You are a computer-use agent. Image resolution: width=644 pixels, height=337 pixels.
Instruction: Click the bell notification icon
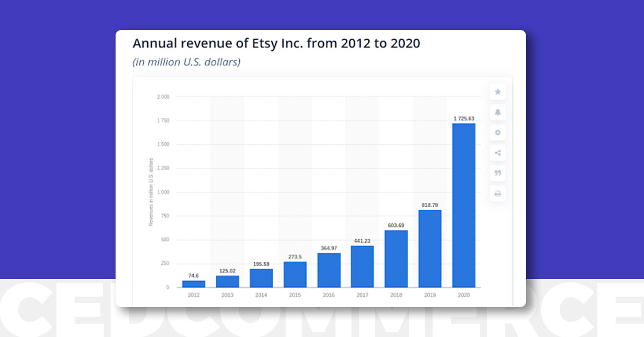(x=497, y=112)
